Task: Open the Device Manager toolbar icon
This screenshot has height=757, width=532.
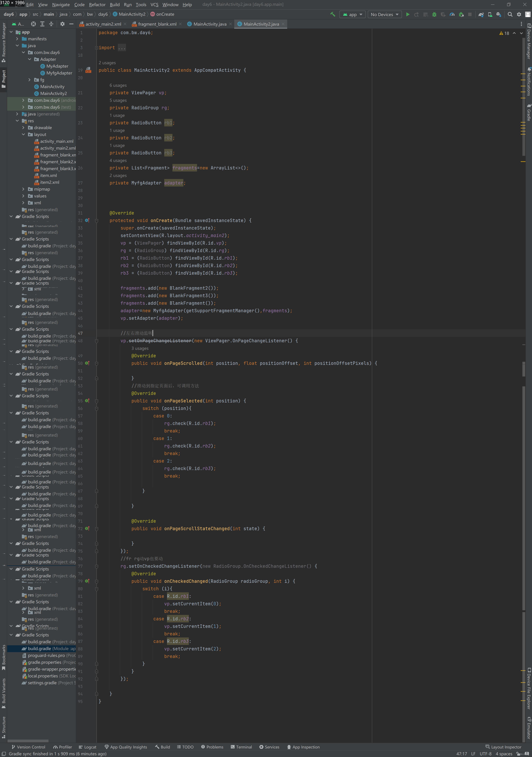Action: click(490, 14)
